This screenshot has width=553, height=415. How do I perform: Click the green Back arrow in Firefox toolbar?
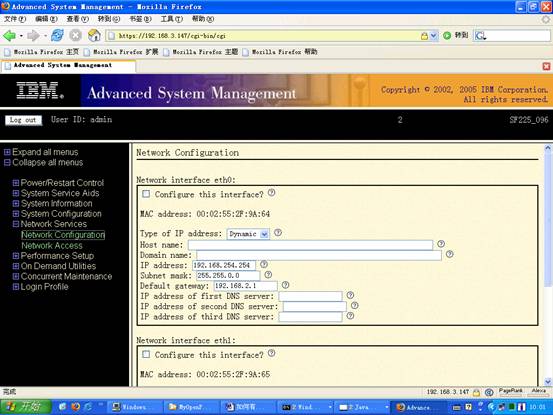pos(10,35)
